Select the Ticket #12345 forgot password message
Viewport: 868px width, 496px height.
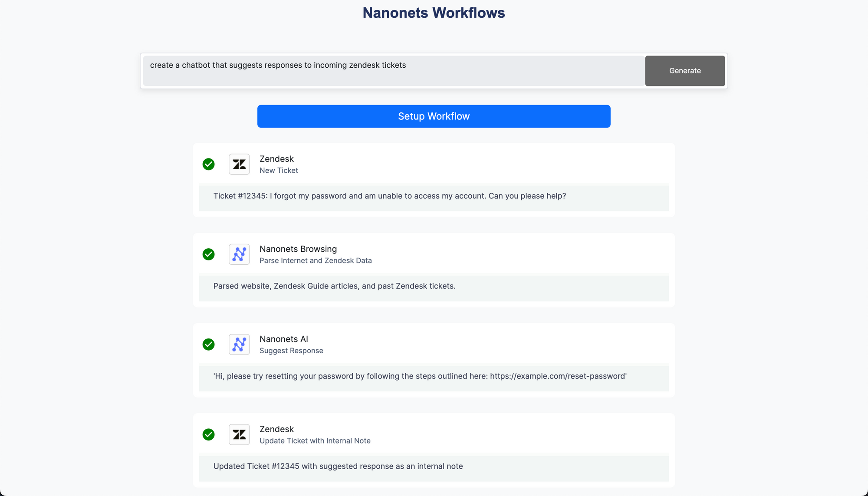[x=389, y=196]
